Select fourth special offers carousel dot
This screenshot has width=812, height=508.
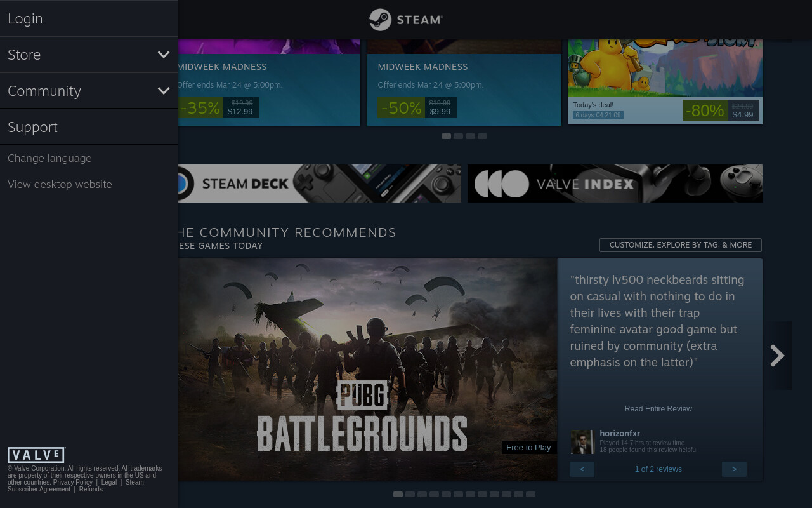coord(482,136)
